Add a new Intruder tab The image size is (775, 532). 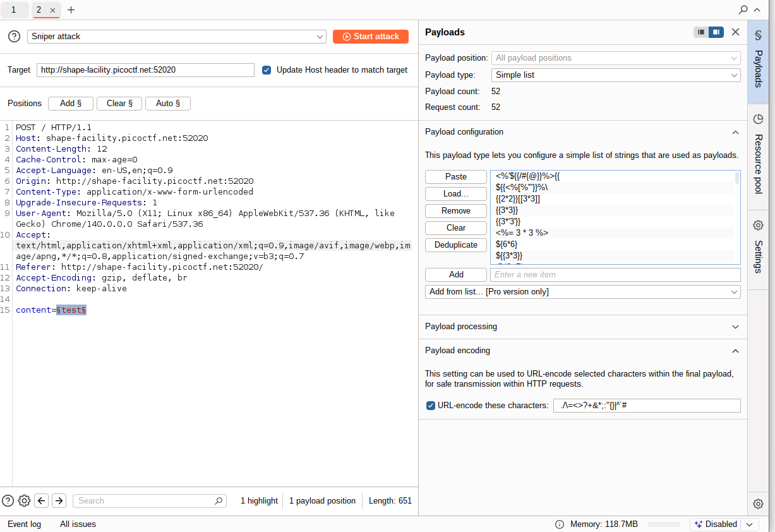[71, 9]
